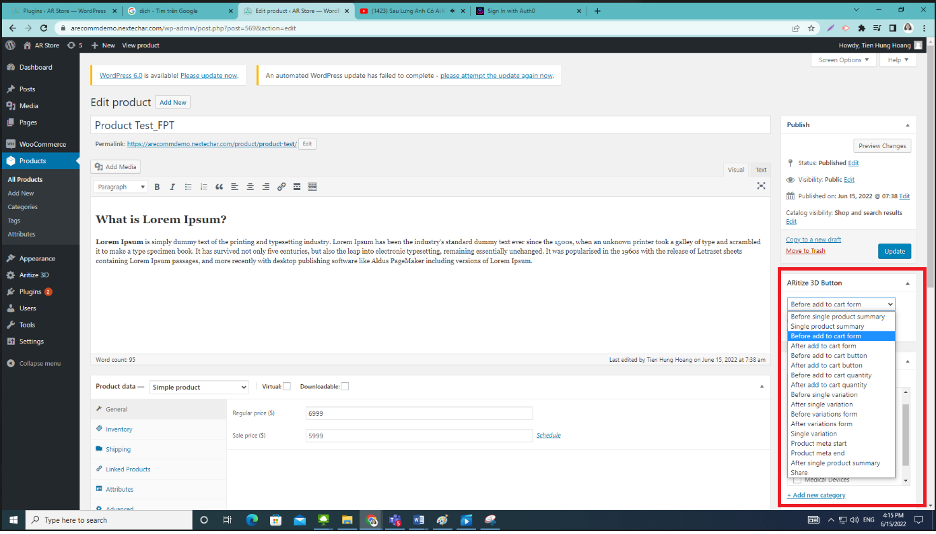The height and width of the screenshot is (534, 936).
Task: Click the product categories list scrollbar
Action: 906,436
